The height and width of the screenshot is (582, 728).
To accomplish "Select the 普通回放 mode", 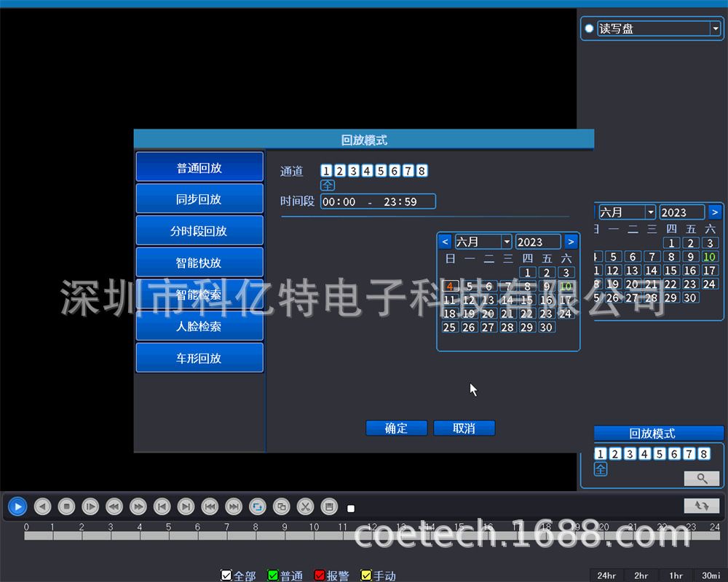I will click(x=199, y=167).
